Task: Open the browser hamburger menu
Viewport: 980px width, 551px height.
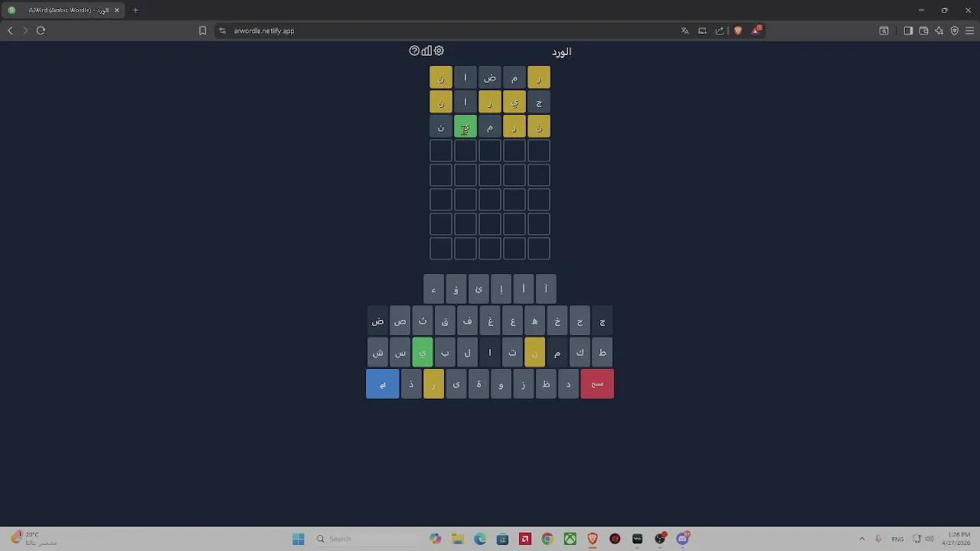Action: pyautogui.click(x=970, y=31)
